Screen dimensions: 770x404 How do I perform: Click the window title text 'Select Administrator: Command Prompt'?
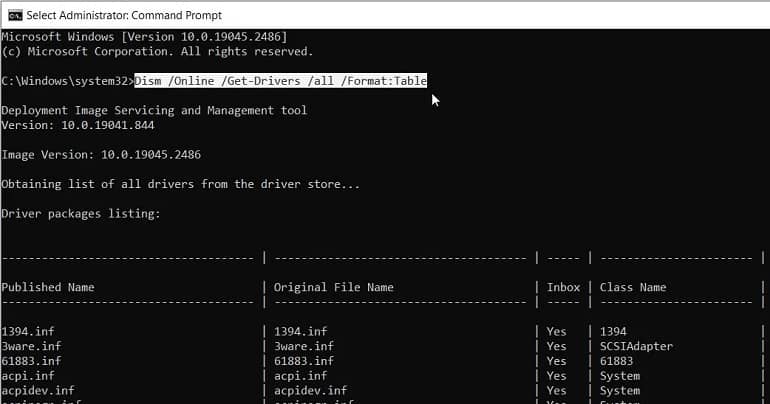(x=124, y=16)
